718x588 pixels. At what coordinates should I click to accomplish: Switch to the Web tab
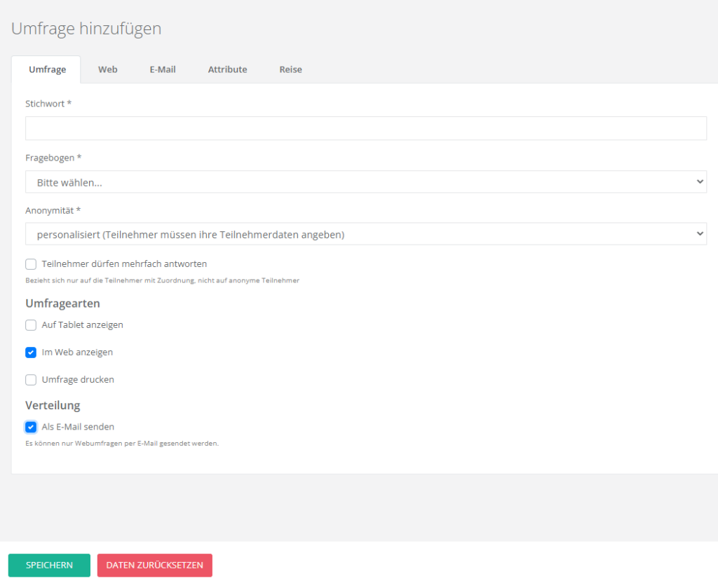(107, 69)
